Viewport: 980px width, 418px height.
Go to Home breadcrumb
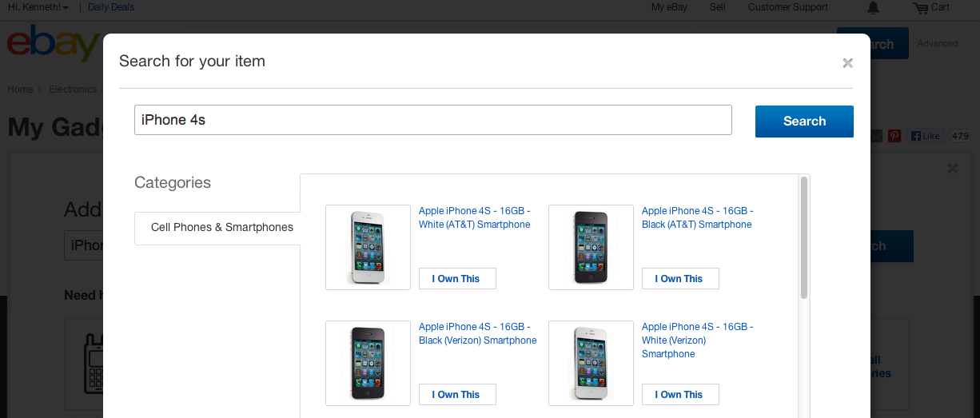[x=20, y=90]
